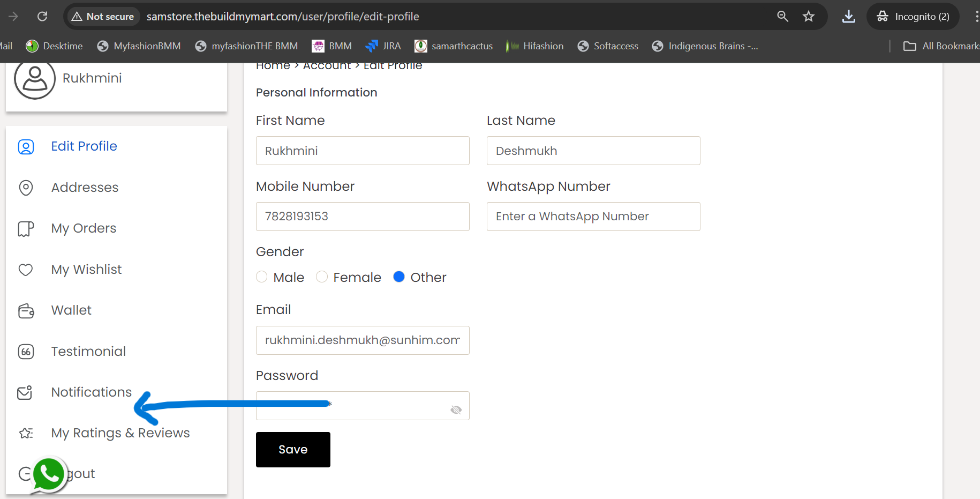Image resolution: width=980 pixels, height=499 pixels.
Task: Toggle password visibility eye icon
Action: pos(456,410)
